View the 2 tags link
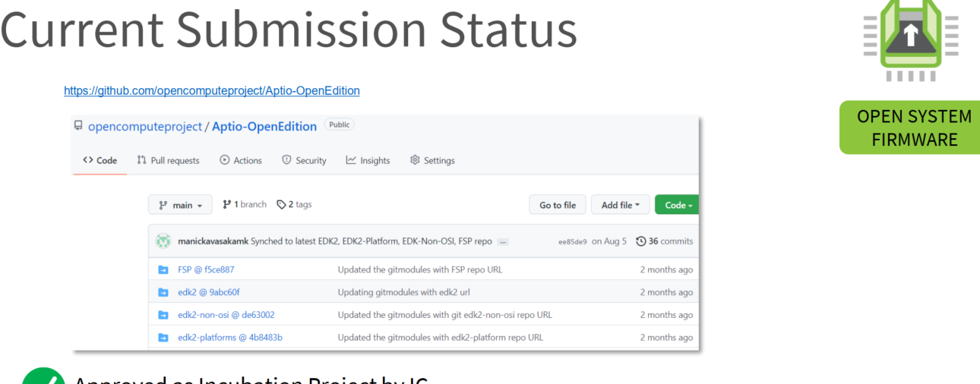This screenshot has width=980, height=384. pos(294,204)
